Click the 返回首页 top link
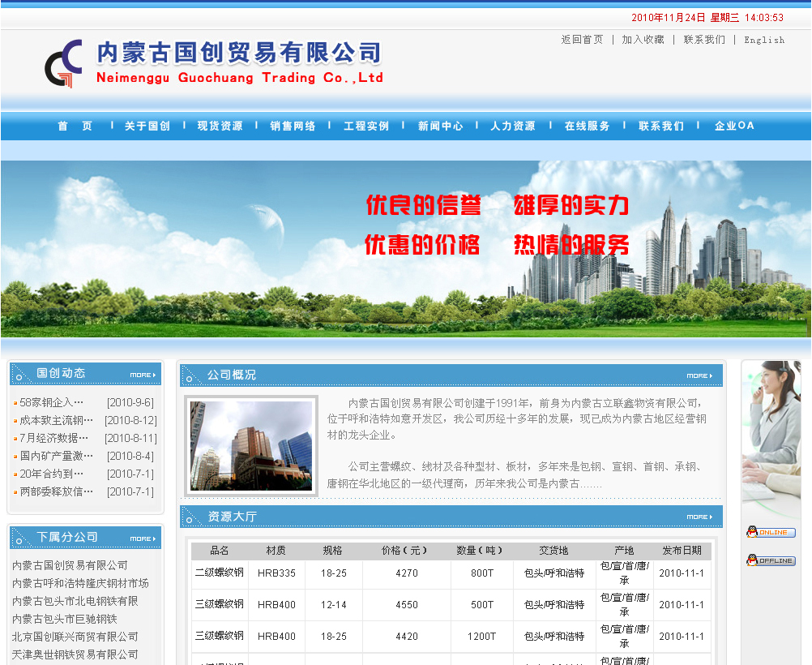Viewport: 812px width, 665px height. (582, 40)
